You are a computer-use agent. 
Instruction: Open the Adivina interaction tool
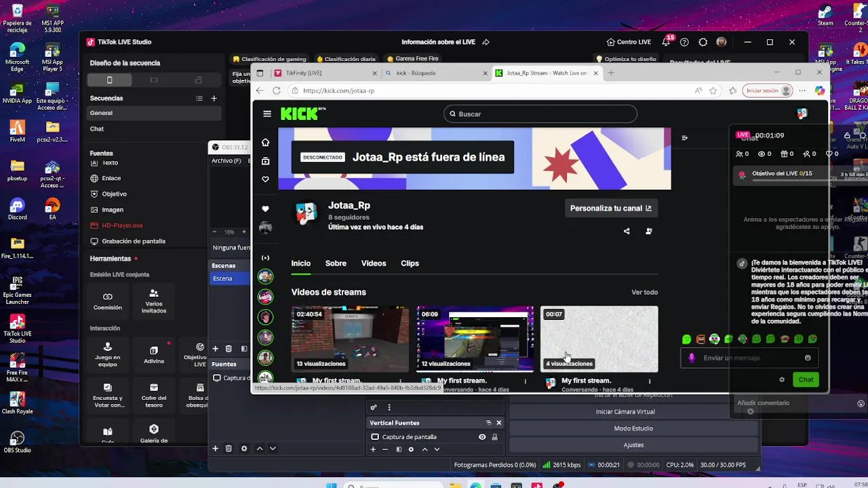click(x=154, y=354)
